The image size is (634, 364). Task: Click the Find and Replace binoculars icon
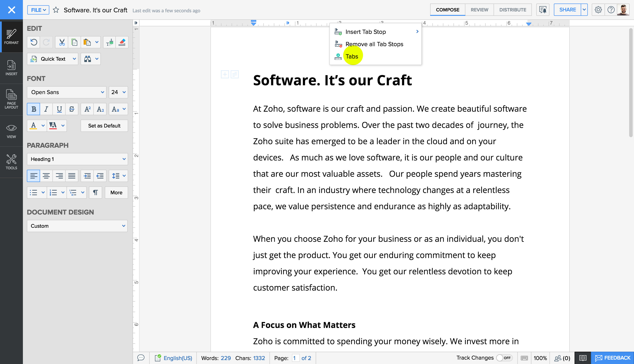click(87, 59)
